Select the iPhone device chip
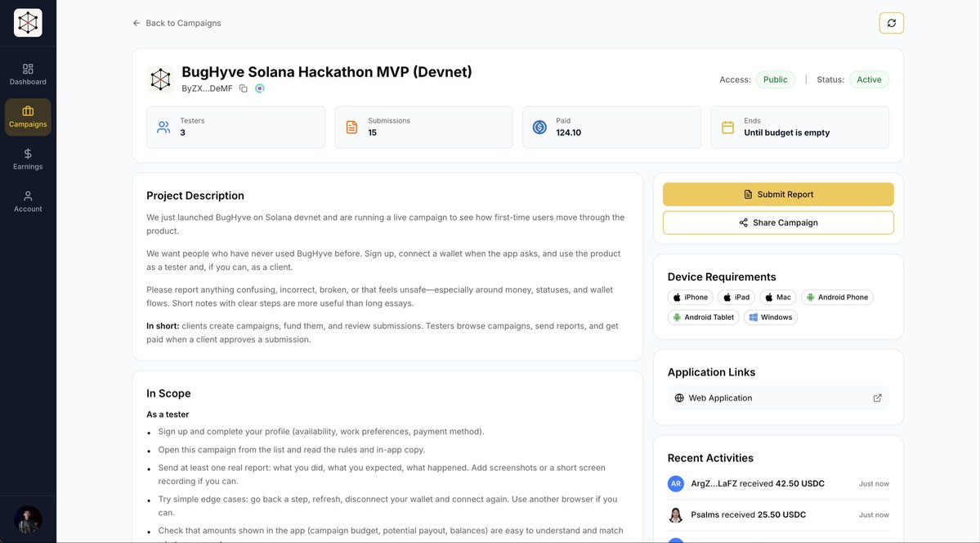The height and width of the screenshot is (543, 980). click(x=690, y=297)
